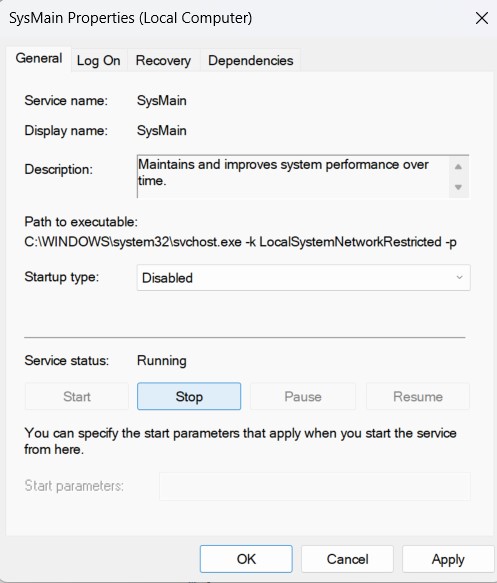
Task: Confirm changes with the OK button
Action: (246, 559)
